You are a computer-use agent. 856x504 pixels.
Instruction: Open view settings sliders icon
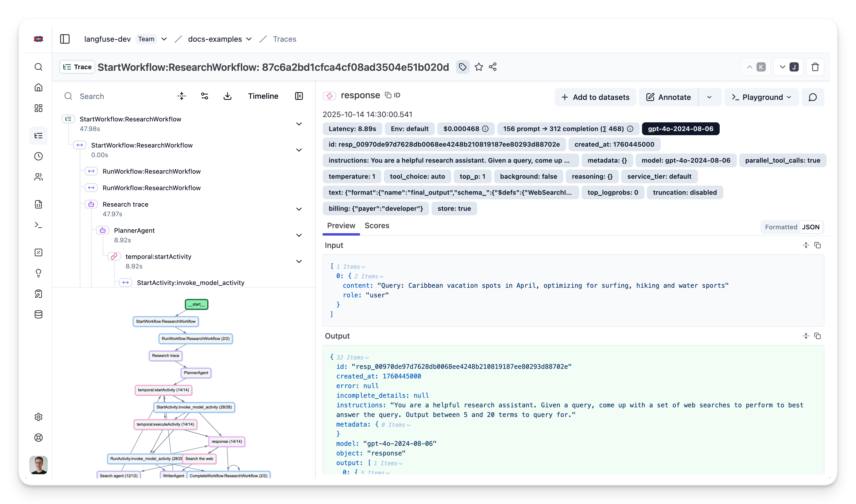tap(204, 96)
